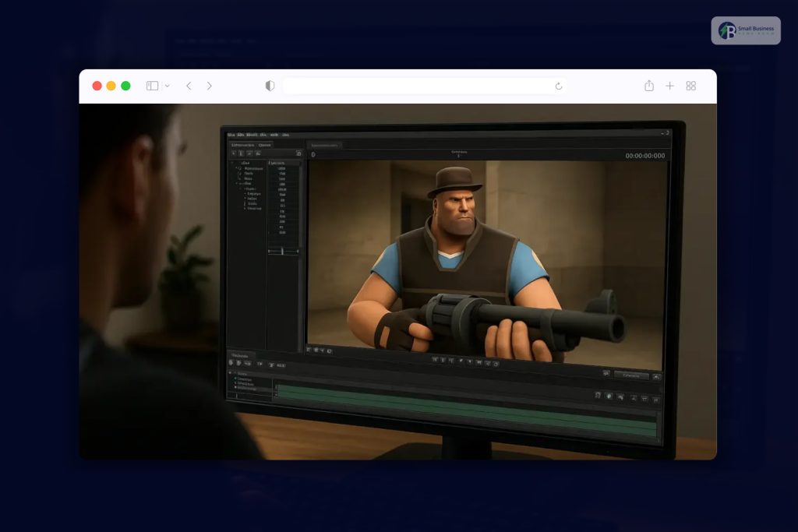This screenshot has height=532, width=798.
Task: Toggle visibility of the second timeline layer
Action: (235, 384)
